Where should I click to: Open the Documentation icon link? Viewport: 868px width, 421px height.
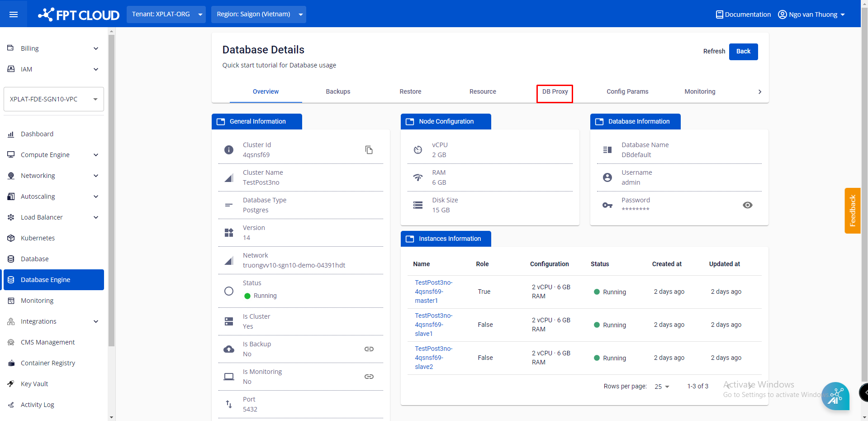coord(719,14)
